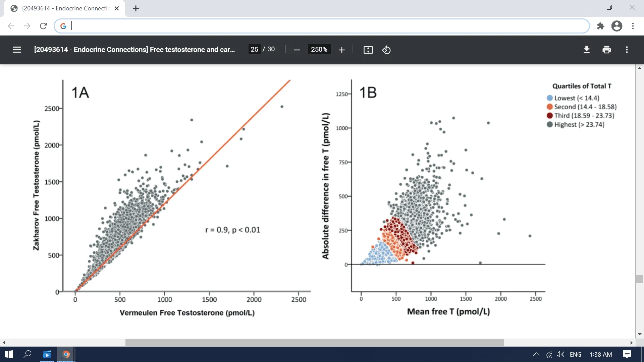Rotate the document counterclockwise
This screenshot has width=644, height=362.
point(386,50)
